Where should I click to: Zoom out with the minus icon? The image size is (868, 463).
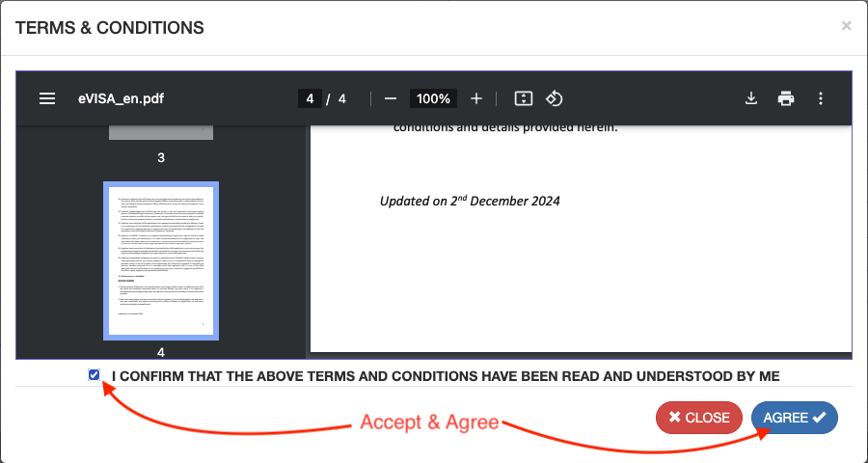(x=391, y=98)
